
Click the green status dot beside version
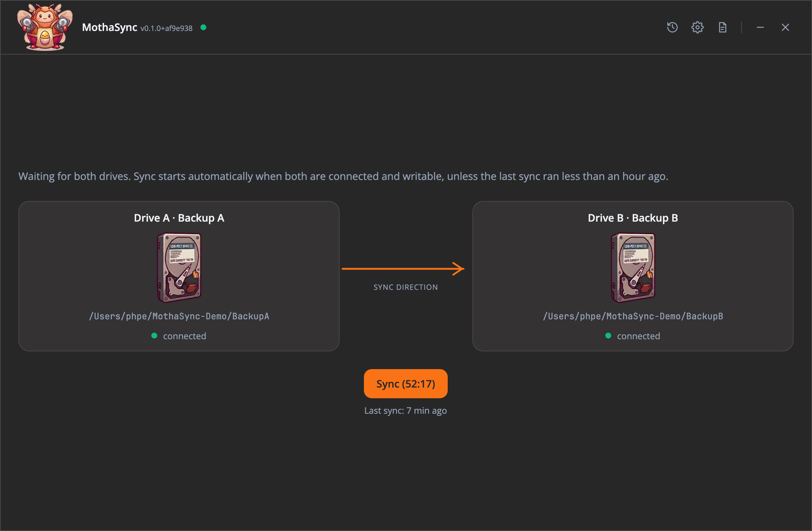pos(203,27)
